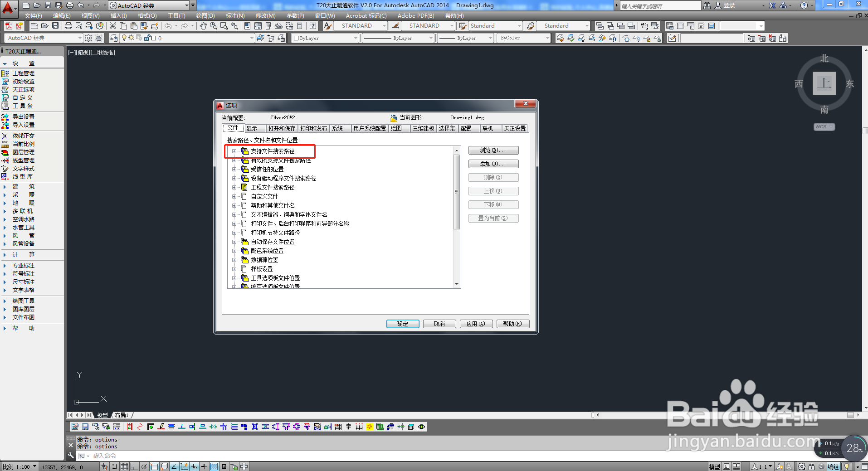
Task: Expand the 自动保存文件位置 tree node
Action: pos(234,242)
